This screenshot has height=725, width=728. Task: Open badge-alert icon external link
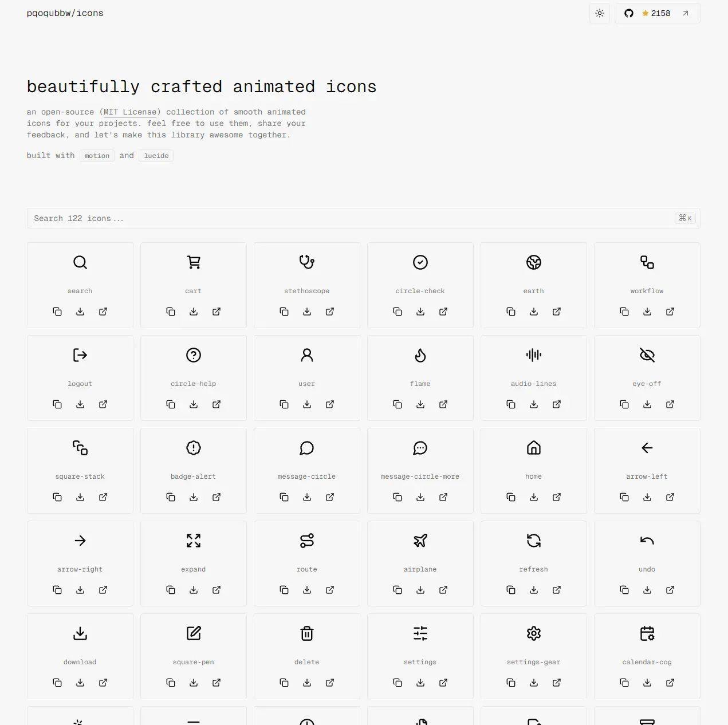[x=217, y=497]
